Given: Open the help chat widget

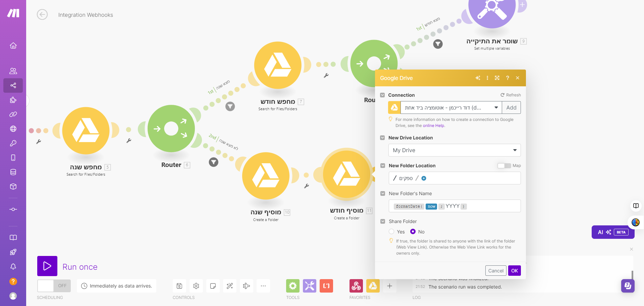Looking at the screenshot, I should click(628, 286).
